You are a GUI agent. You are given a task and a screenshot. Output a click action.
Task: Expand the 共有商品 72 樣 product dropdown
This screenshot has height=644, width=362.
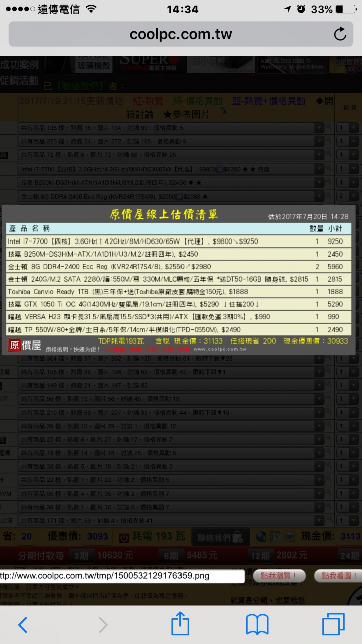[x=171, y=155]
